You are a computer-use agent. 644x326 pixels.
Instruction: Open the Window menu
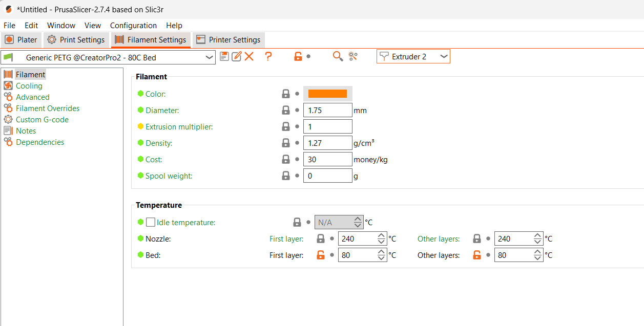click(x=61, y=25)
